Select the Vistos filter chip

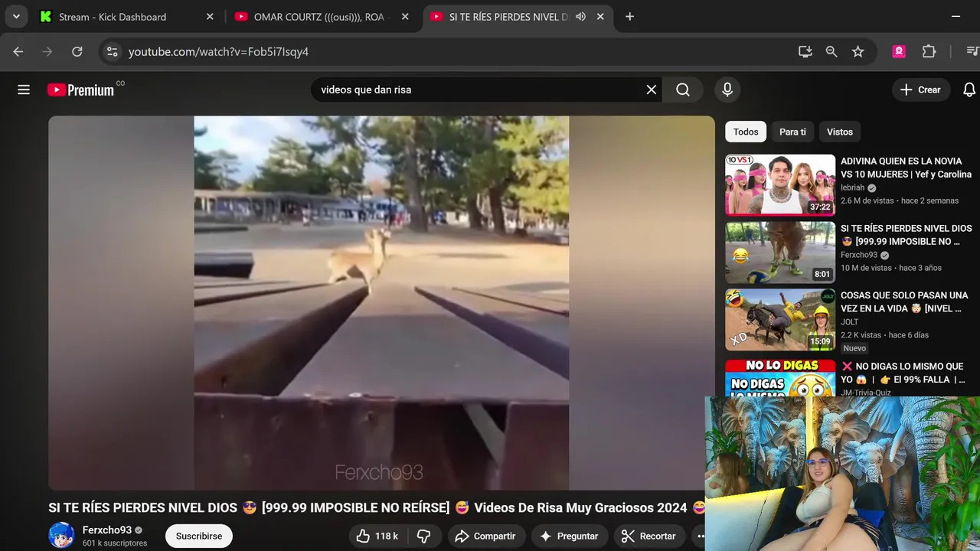click(x=840, y=132)
